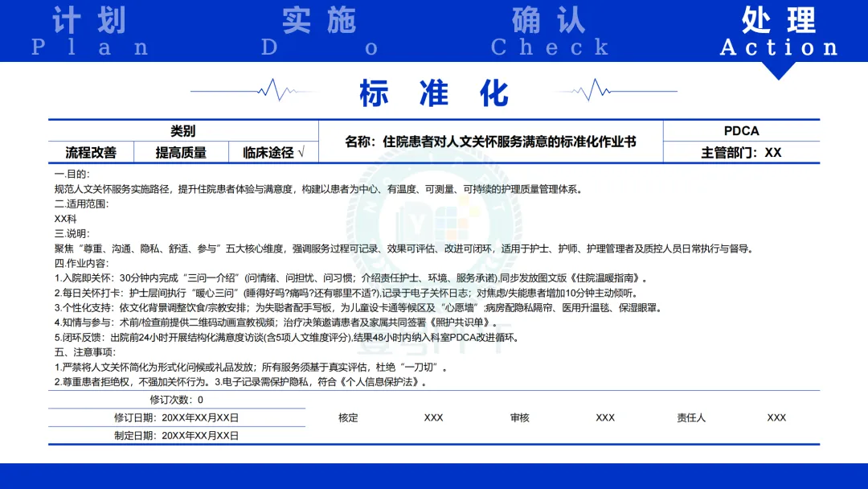This screenshot has width=868, height=489.
Task: Click the 五、注意事项 section heading
Action: (x=84, y=352)
